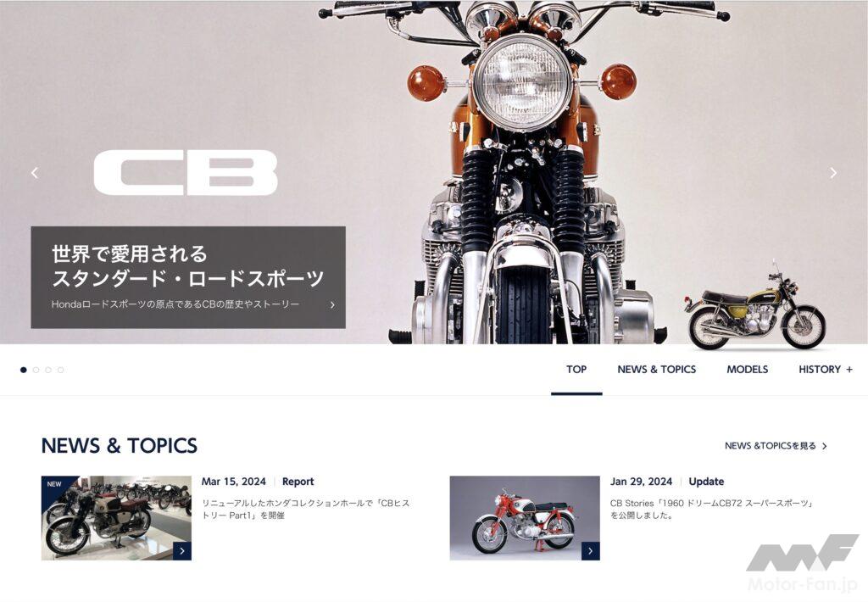The height and width of the screenshot is (602, 868).
Task: Switch to the MODELS tab
Action: (748, 370)
